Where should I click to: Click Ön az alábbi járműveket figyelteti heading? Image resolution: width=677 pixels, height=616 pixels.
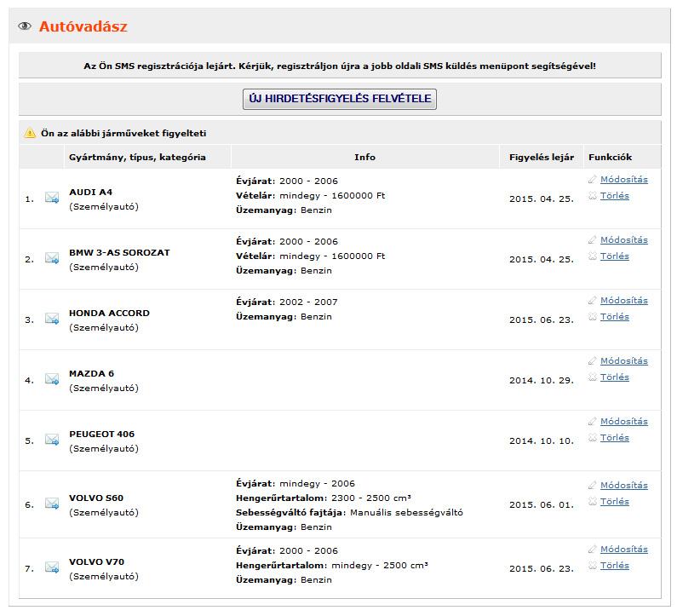coord(123,133)
